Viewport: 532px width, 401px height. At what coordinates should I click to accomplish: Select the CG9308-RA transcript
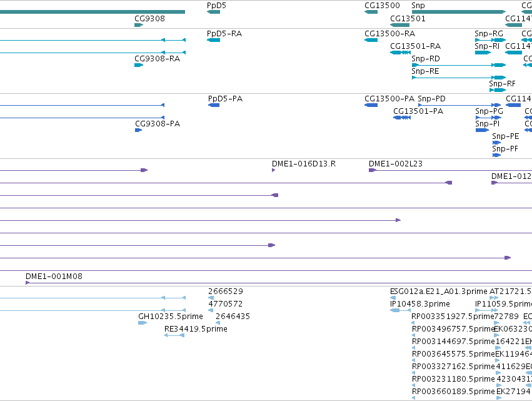point(139,65)
